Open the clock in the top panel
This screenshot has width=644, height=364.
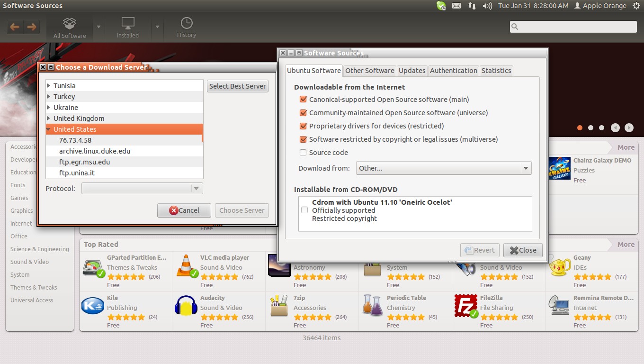click(533, 6)
